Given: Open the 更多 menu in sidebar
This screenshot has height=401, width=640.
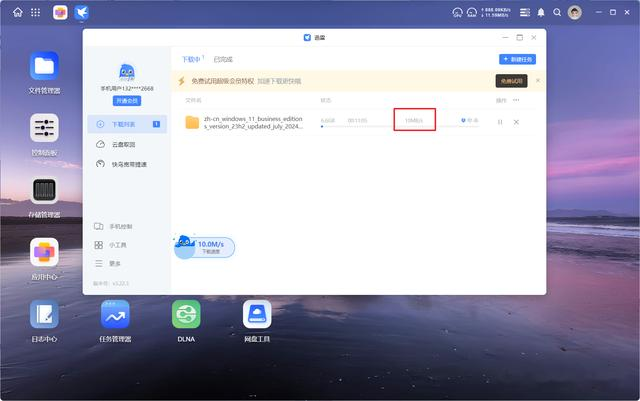Looking at the screenshot, I should tap(108, 263).
